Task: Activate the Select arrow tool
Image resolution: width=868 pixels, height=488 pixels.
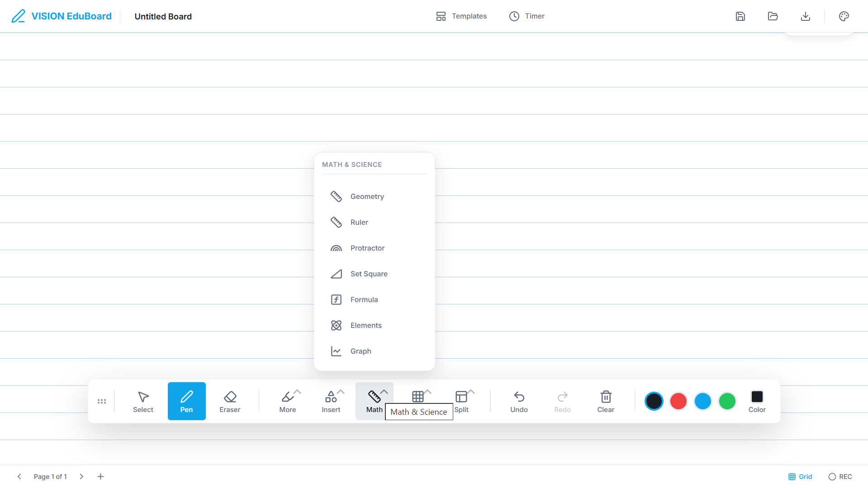Action: point(143,401)
